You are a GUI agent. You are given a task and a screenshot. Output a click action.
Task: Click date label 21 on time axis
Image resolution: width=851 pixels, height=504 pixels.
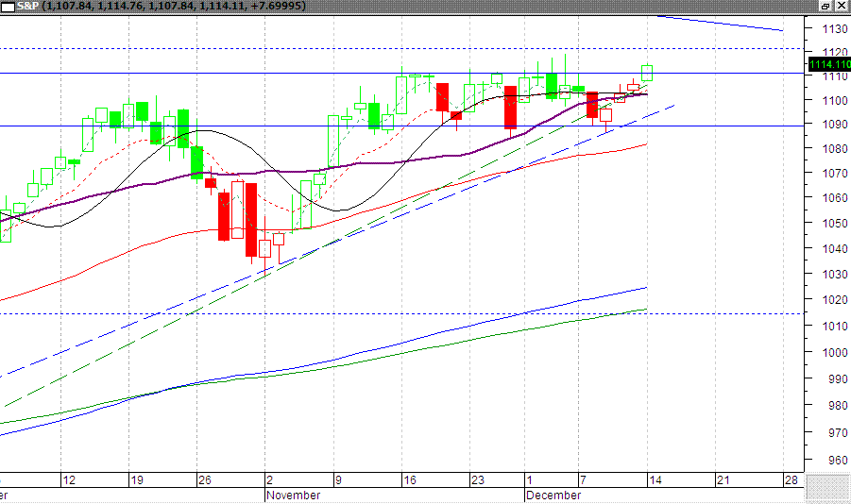pos(723,480)
